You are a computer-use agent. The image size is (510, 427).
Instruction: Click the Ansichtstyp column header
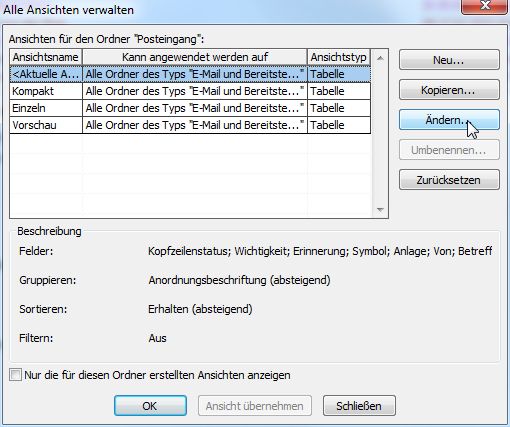(339, 57)
